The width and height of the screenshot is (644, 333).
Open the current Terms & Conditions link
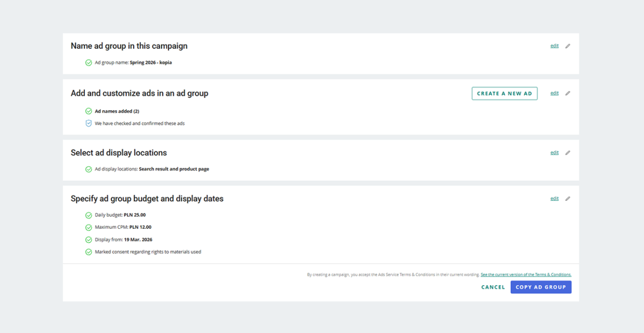(x=526, y=274)
